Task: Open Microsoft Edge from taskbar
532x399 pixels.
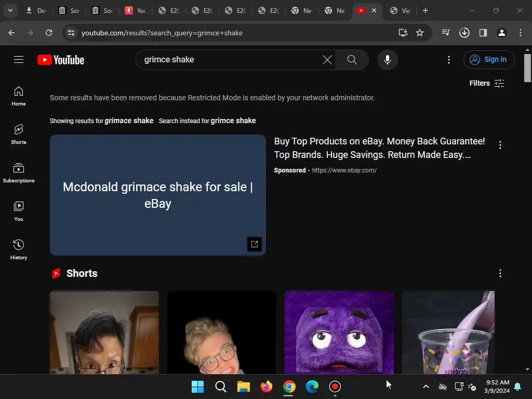Action: coord(312,387)
